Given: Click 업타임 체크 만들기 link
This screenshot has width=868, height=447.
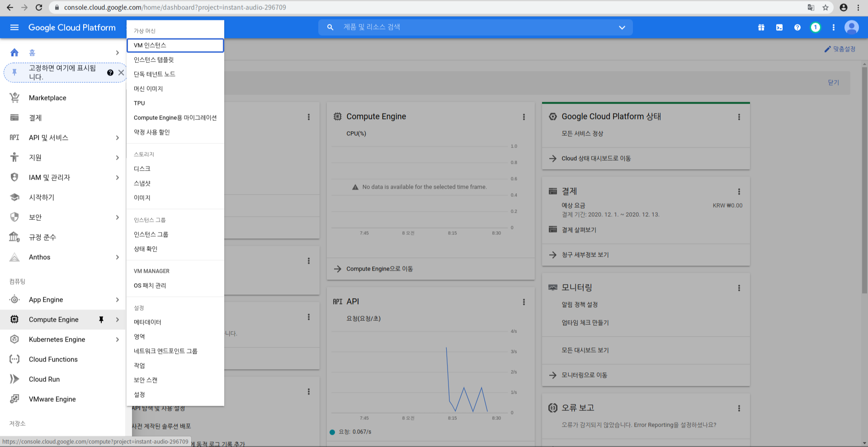Looking at the screenshot, I should 585,323.
